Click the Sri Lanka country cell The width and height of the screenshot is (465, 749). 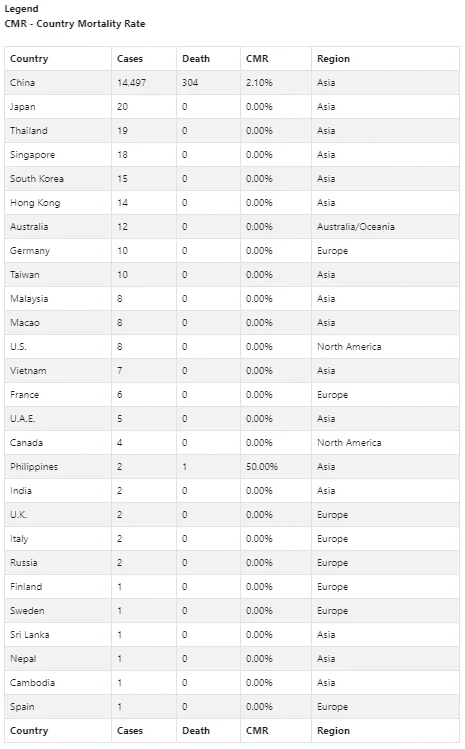(x=30, y=635)
